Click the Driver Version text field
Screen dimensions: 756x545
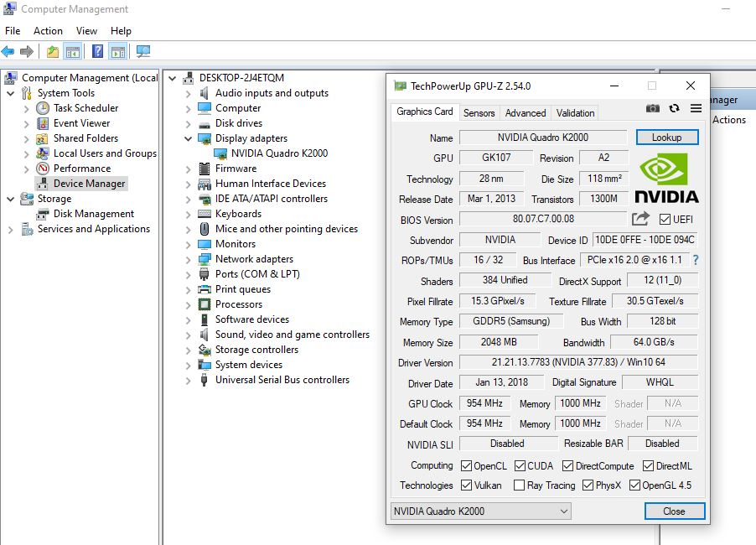(577, 362)
